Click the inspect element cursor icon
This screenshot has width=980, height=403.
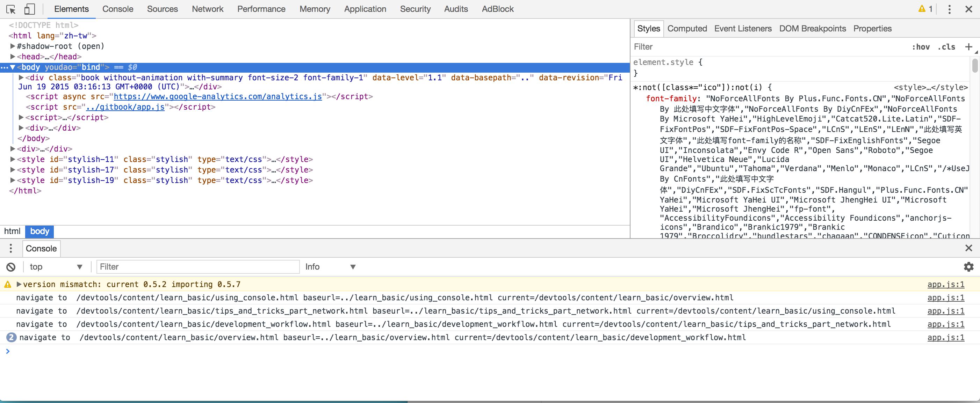10,9
